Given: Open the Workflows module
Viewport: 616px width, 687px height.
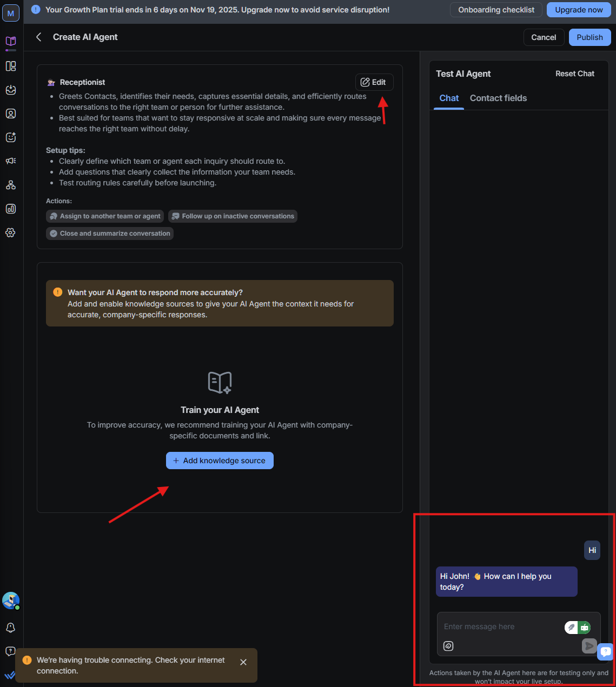Looking at the screenshot, I should (x=11, y=184).
